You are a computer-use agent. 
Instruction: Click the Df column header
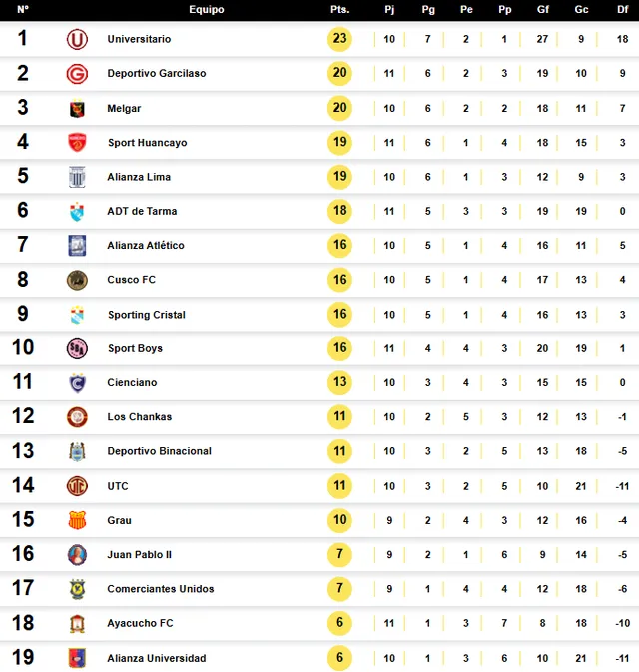pos(623,9)
